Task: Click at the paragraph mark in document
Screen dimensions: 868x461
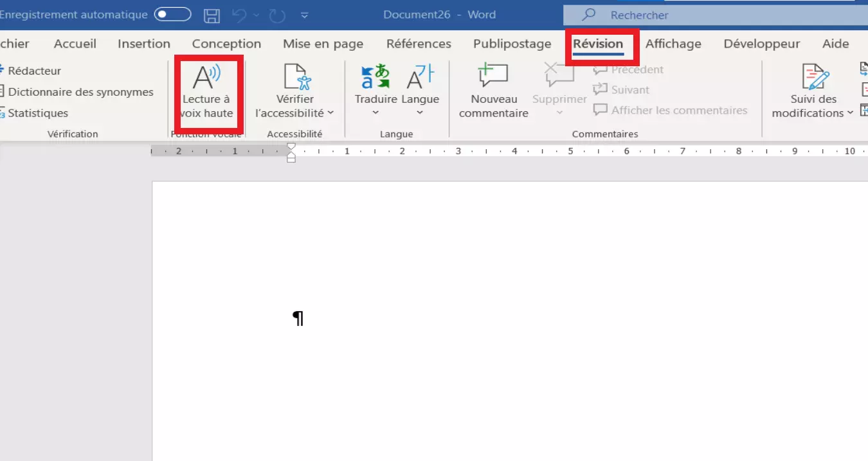Action: [x=298, y=318]
